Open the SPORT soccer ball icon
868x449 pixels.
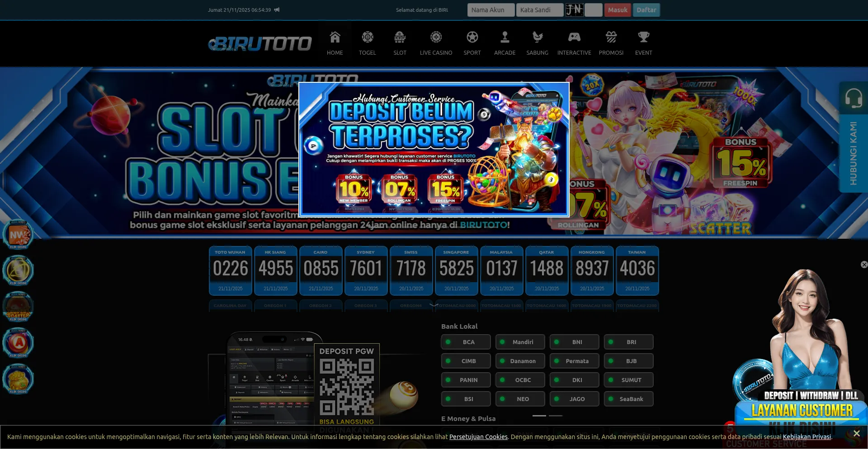(472, 37)
